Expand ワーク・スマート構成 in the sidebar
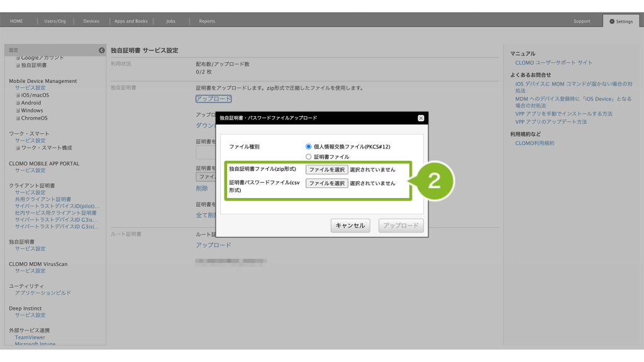The width and height of the screenshot is (644, 362). coord(18,148)
